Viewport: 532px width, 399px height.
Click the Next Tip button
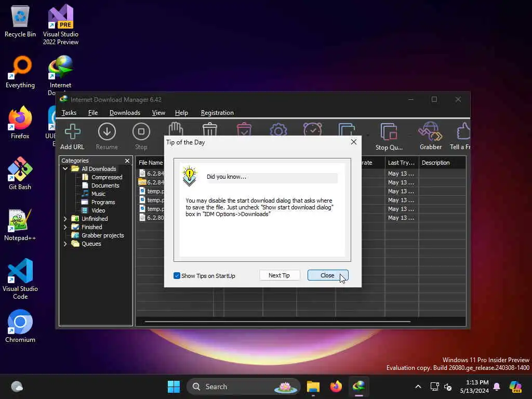pos(279,275)
